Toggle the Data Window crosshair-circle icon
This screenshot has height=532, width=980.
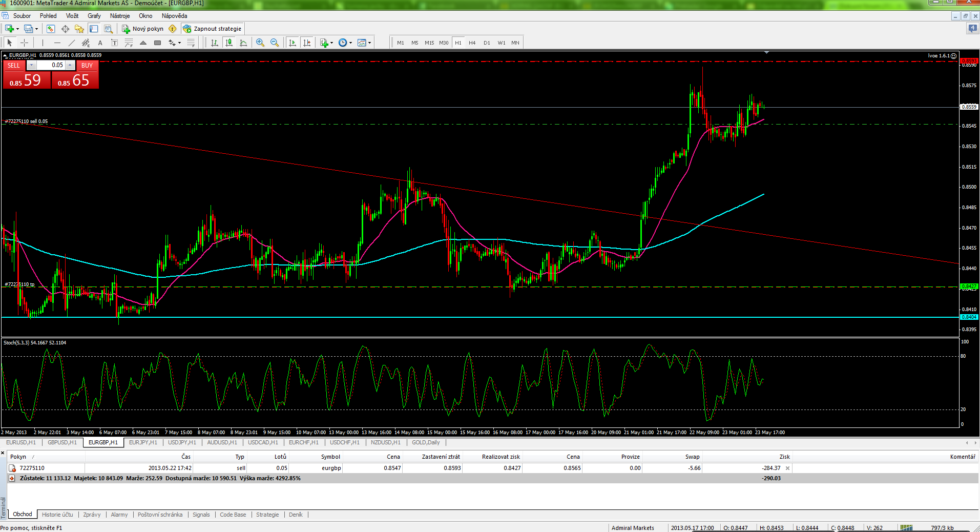(65, 29)
